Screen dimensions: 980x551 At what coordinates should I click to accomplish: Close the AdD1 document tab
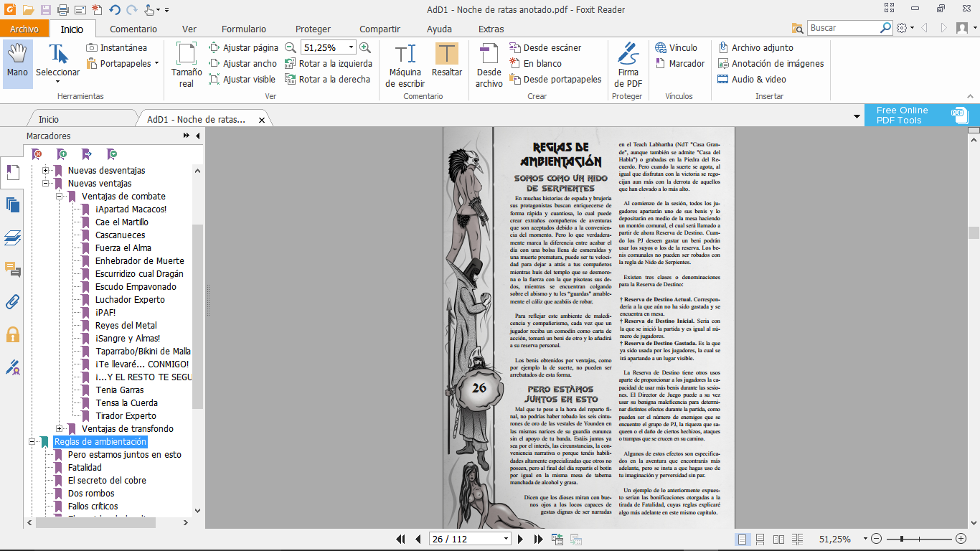point(262,121)
